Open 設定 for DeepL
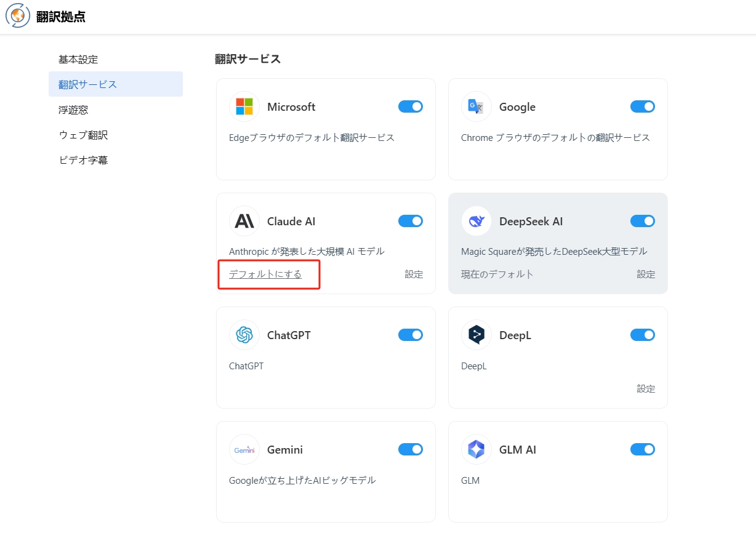The width and height of the screenshot is (756, 533). click(646, 388)
